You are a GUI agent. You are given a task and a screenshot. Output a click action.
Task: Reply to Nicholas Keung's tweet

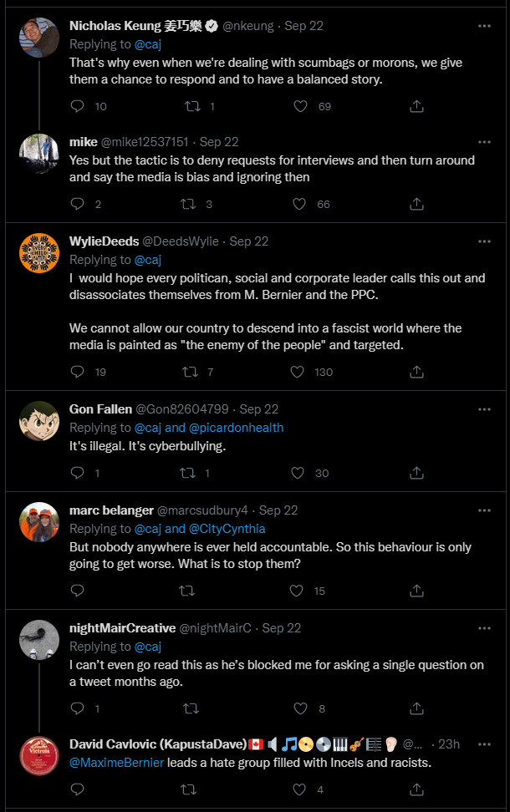coord(77,106)
